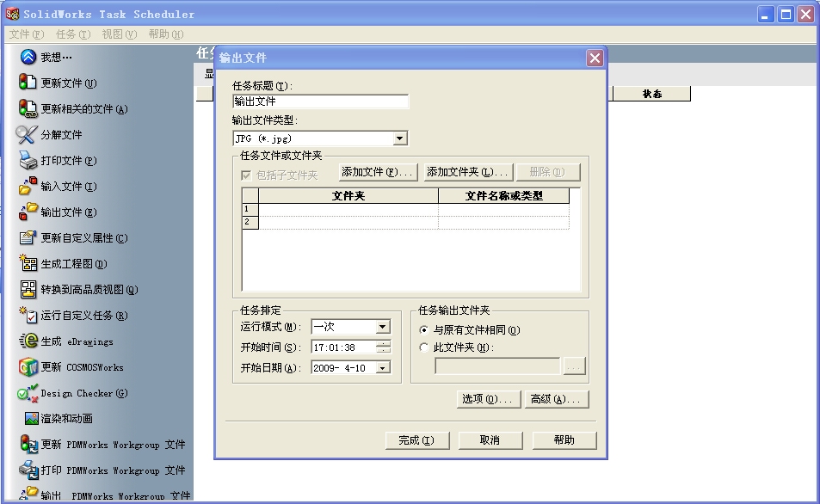Open the 文件 menu
The height and width of the screenshot is (504, 820).
point(26,34)
